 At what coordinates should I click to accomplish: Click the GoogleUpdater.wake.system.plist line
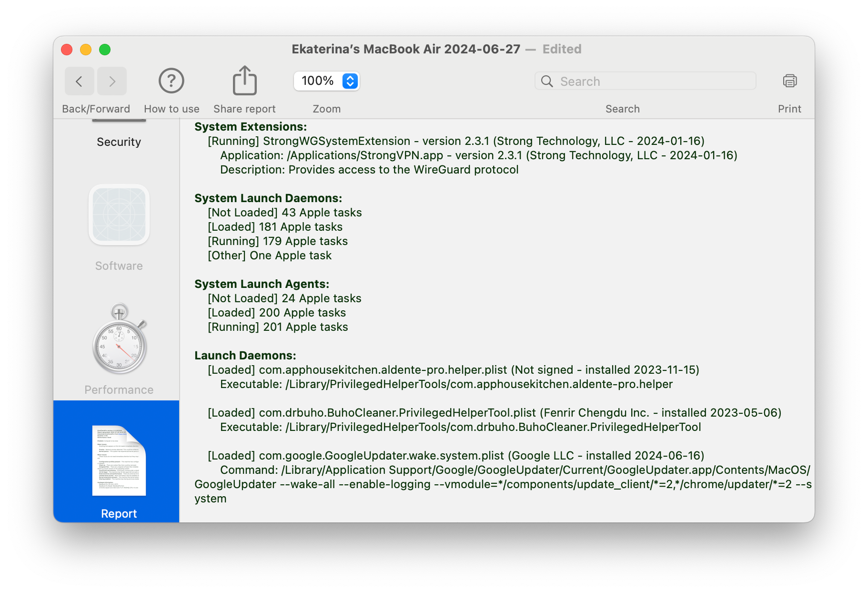tap(456, 456)
